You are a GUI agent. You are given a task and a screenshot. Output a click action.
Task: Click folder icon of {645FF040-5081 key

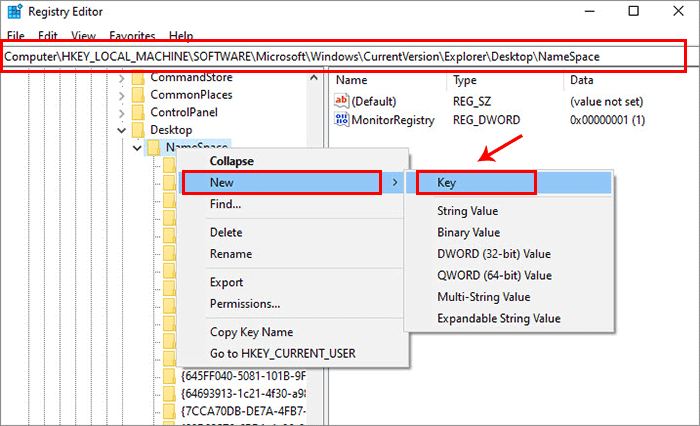(x=169, y=376)
